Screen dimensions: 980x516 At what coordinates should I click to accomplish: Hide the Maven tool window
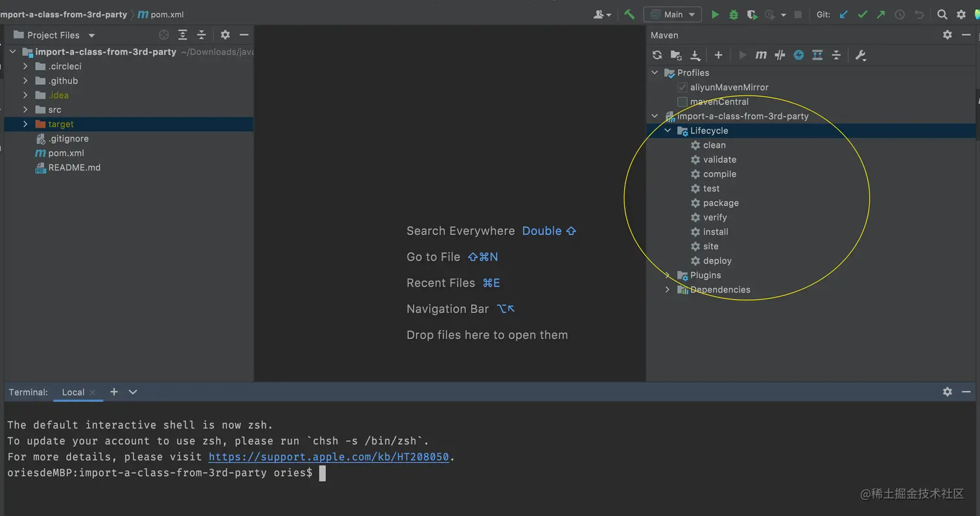pos(966,35)
